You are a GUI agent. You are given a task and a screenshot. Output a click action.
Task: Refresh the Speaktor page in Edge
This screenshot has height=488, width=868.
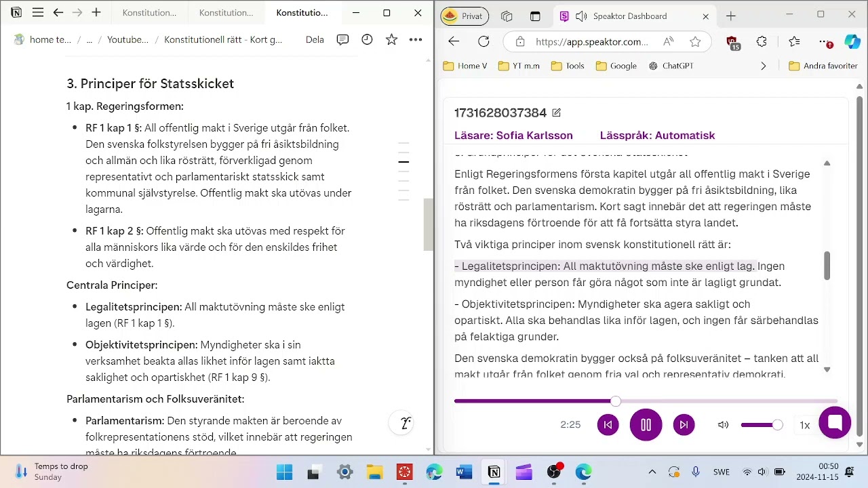point(484,41)
